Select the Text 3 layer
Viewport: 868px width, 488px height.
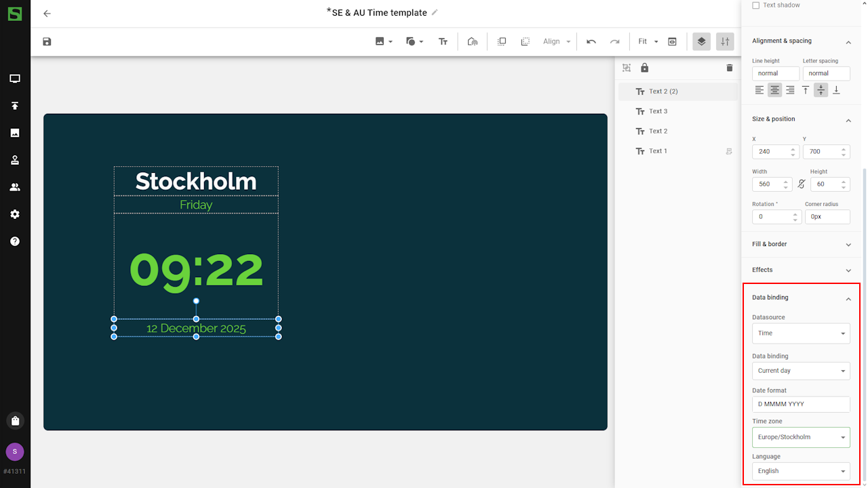(x=658, y=111)
